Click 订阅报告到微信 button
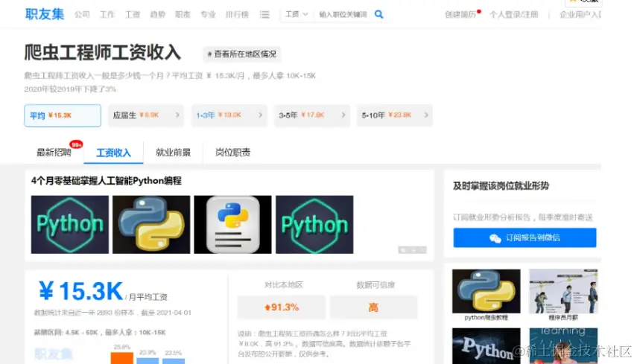The width and height of the screenshot is (637, 364). click(525, 237)
